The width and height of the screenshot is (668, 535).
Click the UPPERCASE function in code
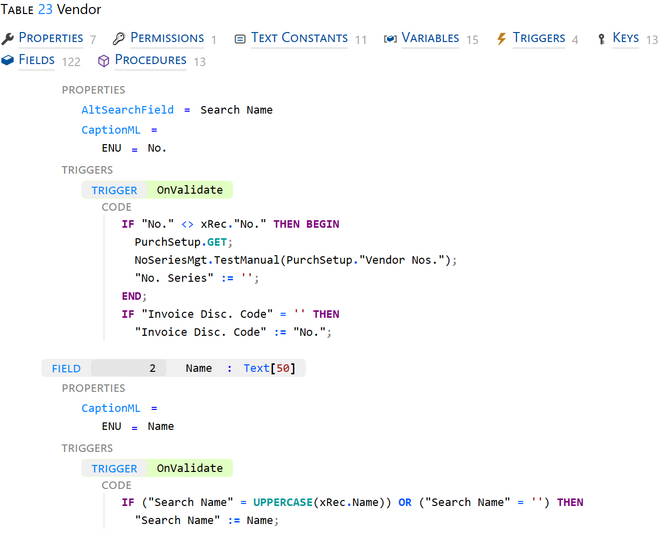(283, 502)
